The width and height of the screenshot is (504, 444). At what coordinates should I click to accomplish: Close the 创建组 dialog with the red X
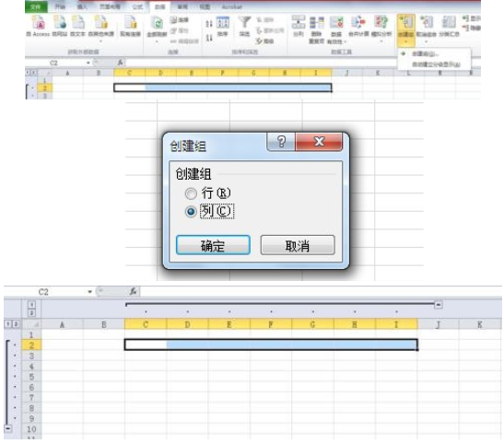tap(319, 141)
